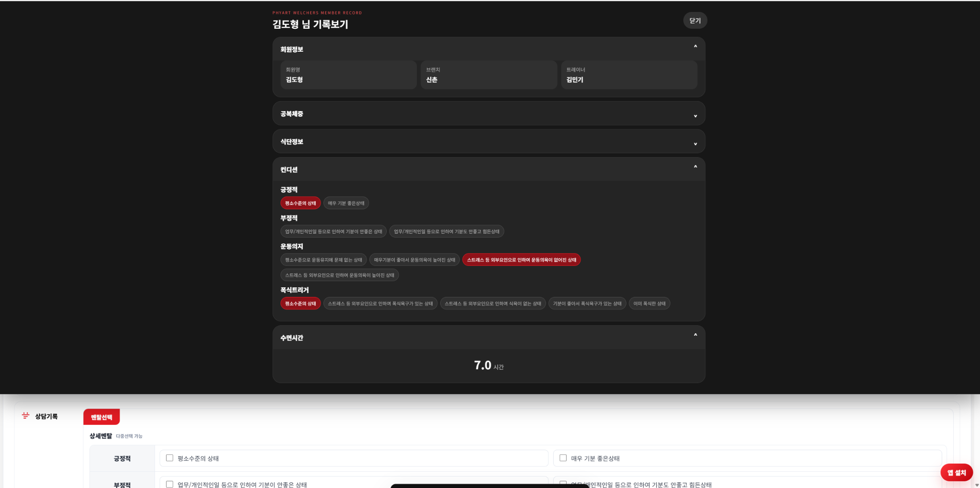Screen dimensions: 980x488
Task: Click the 회원명 field showing 김도형
Action: (348, 75)
